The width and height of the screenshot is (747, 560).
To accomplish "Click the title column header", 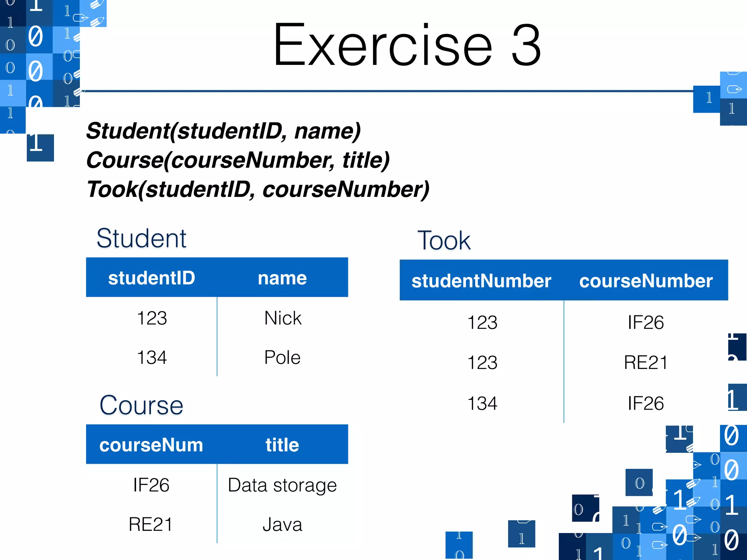I will [x=282, y=445].
